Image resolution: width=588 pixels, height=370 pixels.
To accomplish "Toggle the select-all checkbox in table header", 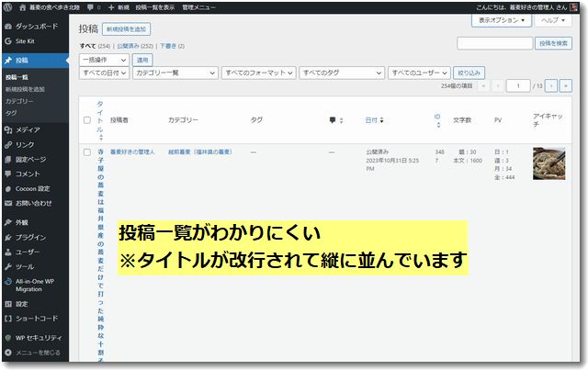I will coord(87,120).
